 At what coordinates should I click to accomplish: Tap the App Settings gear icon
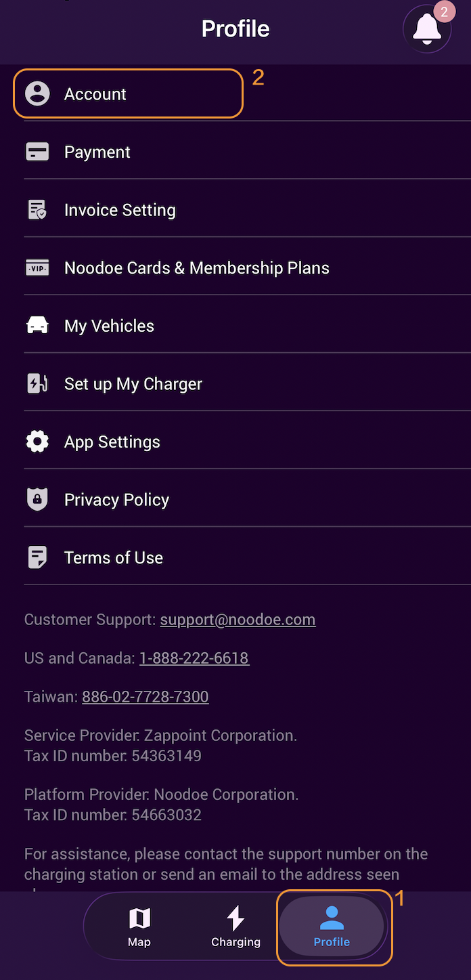pyautogui.click(x=37, y=442)
